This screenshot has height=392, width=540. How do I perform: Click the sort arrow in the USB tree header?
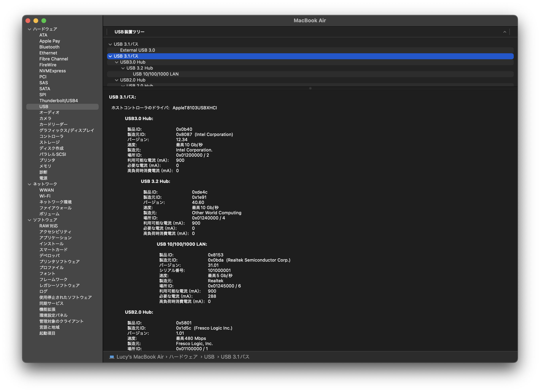tap(505, 32)
